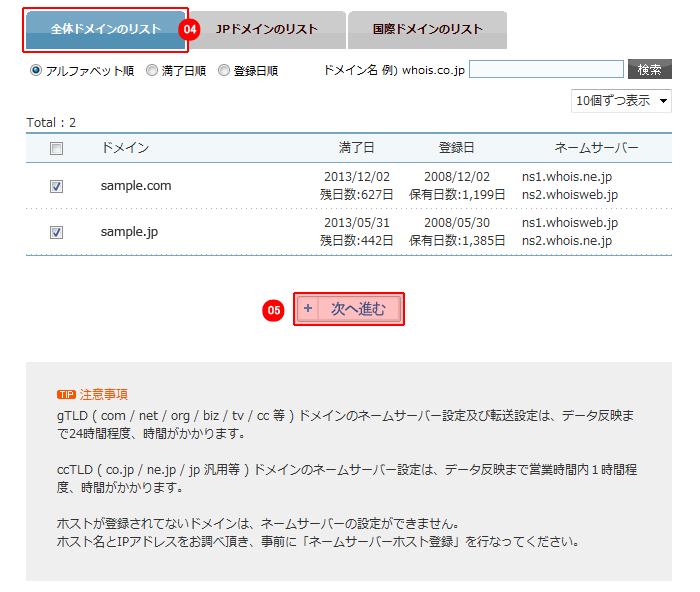The image size is (700, 592).
Task: Select the 国際ドメインのリスト tab
Action: [426, 30]
